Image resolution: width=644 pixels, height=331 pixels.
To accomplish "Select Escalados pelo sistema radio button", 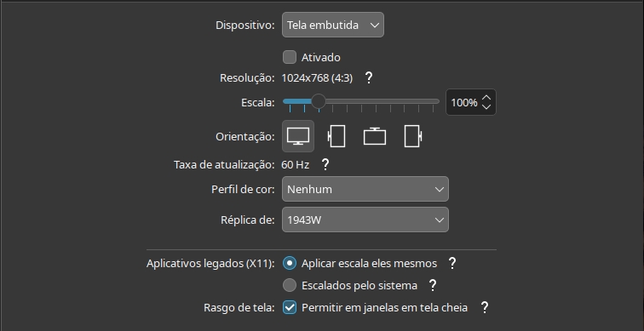I will click(x=290, y=285).
